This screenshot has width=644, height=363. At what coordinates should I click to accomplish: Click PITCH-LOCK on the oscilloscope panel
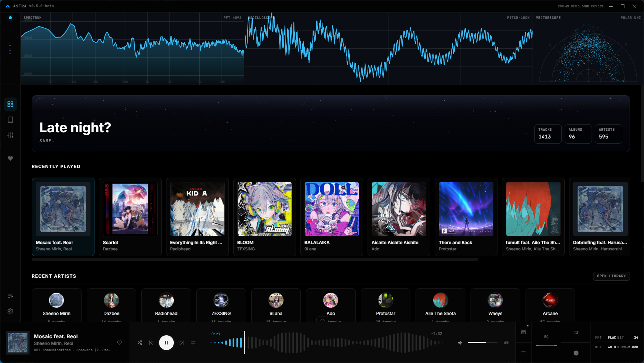click(518, 17)
